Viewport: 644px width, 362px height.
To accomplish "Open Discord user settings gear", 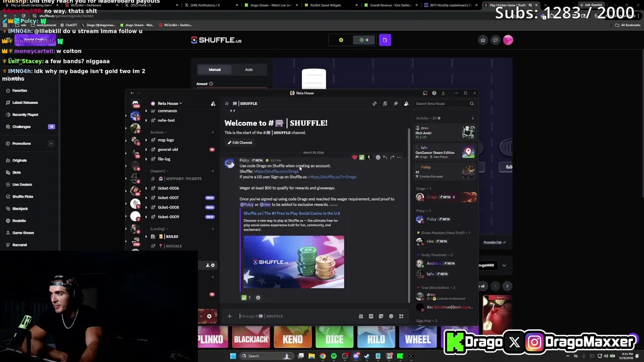I will coord(209,316).
